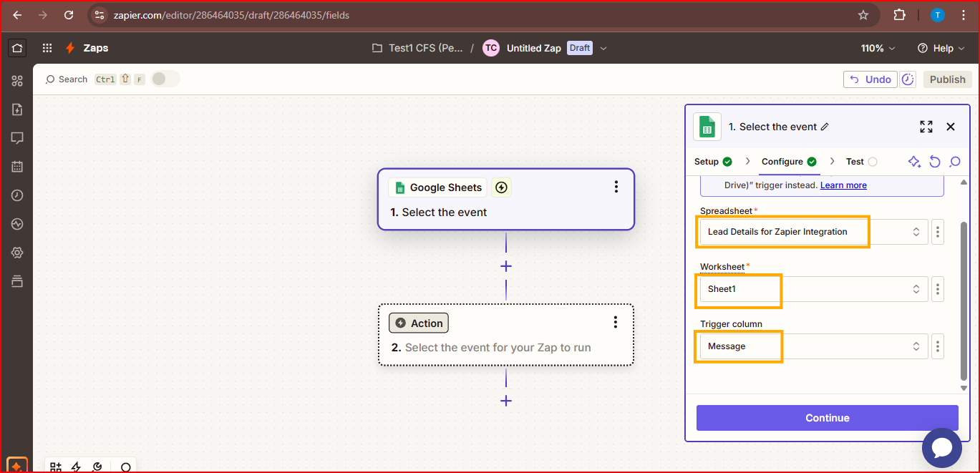Image resolution: width=980 pixels, height=473 pixels.
Task: Click the lightning bolt icon in bottom canvas toolbar
Action: (x=76, y=467)
